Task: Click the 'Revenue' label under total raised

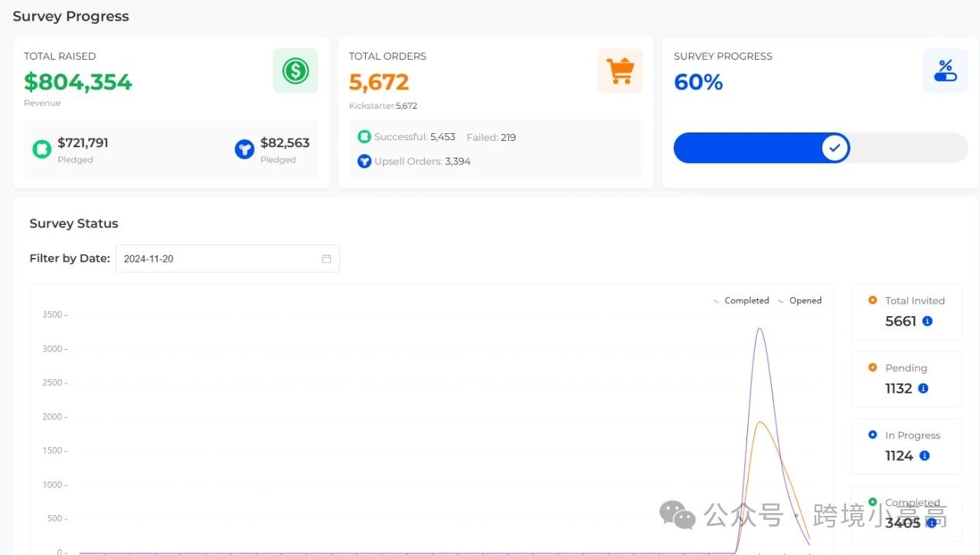Action: click(42, 103)
